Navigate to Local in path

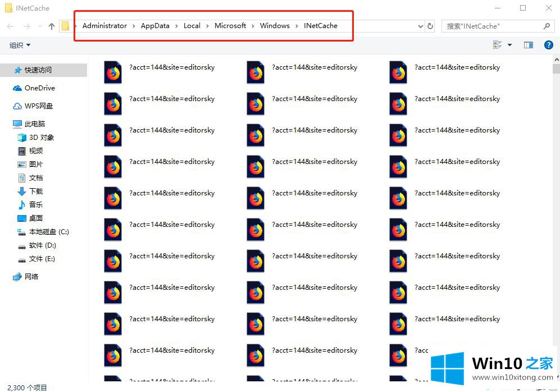click(x=192, y=26)
